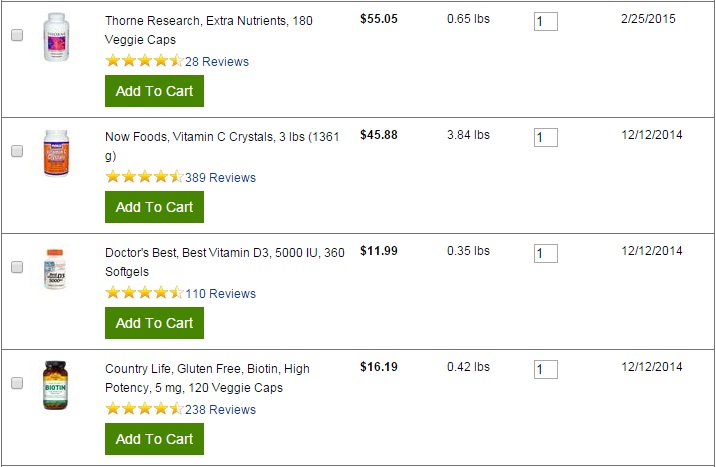Open the 110 Reviews link
716x467 pixels.
pyautogui.click(x=220, y=294)
